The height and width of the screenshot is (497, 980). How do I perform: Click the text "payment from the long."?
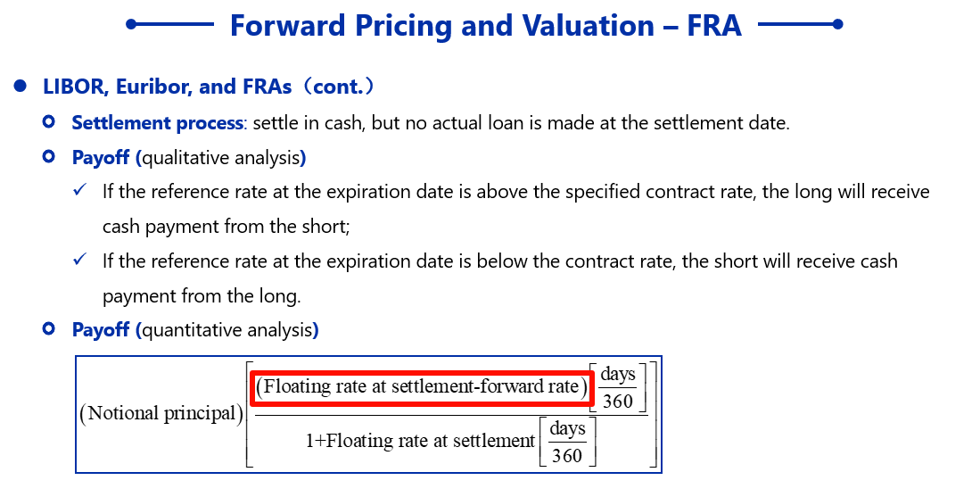click(x=202, y=295)
